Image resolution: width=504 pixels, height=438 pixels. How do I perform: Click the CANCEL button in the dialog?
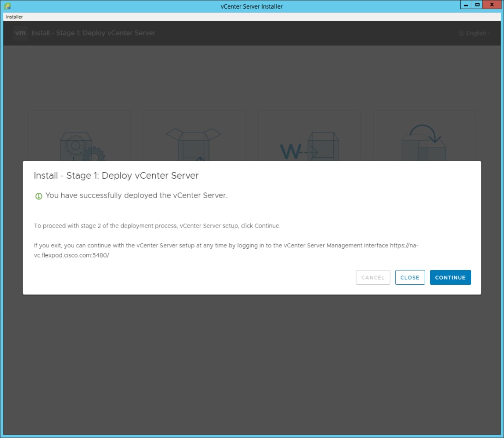[x=373, y=277]
